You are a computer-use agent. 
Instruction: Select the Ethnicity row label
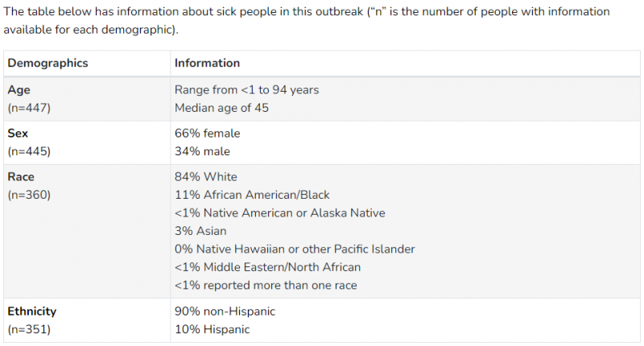pos(31,311)
